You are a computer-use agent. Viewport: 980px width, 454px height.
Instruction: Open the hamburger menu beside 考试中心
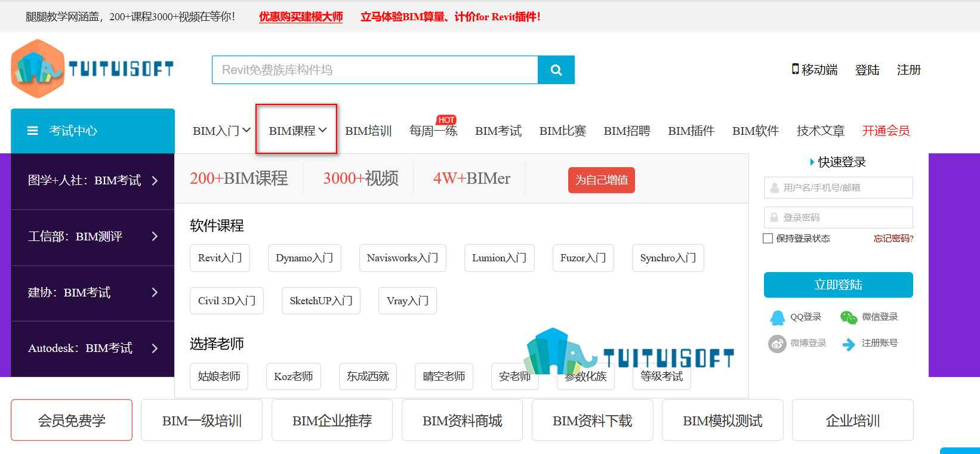click(32, 131)
